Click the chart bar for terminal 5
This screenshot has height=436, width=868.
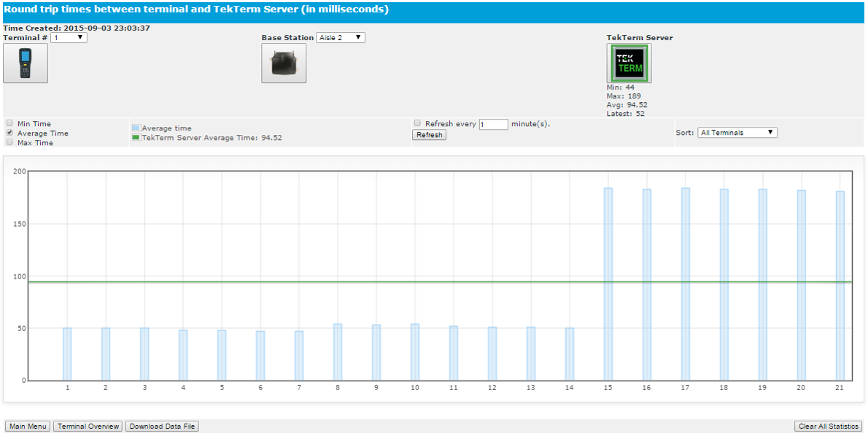(222, 355)
